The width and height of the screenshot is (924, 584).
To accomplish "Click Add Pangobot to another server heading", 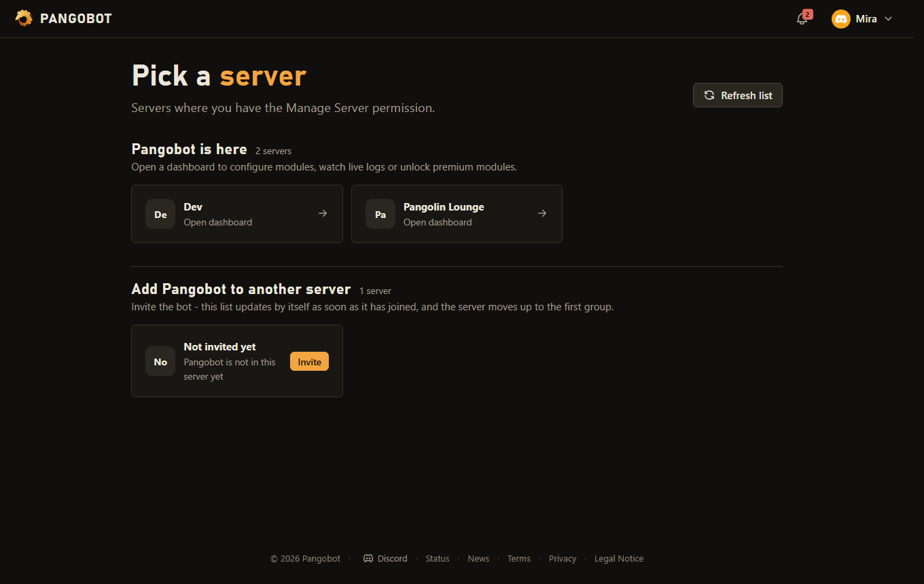I will [241, 289].
